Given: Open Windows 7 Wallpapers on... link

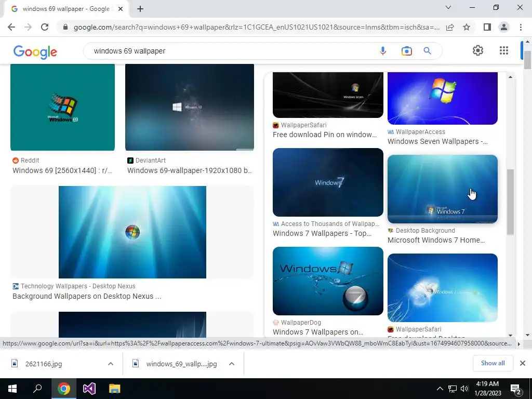Looking at the screenshot, I should tap(318, 332).
